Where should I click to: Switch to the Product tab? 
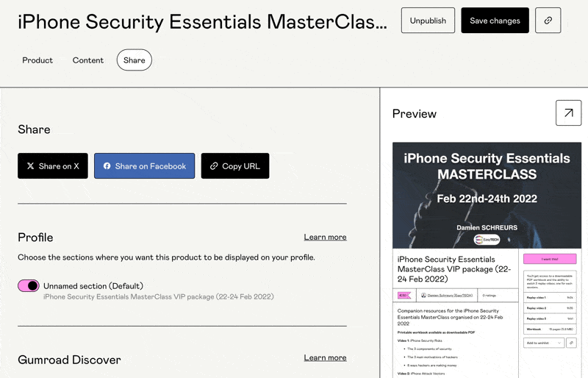pos(37,60)
